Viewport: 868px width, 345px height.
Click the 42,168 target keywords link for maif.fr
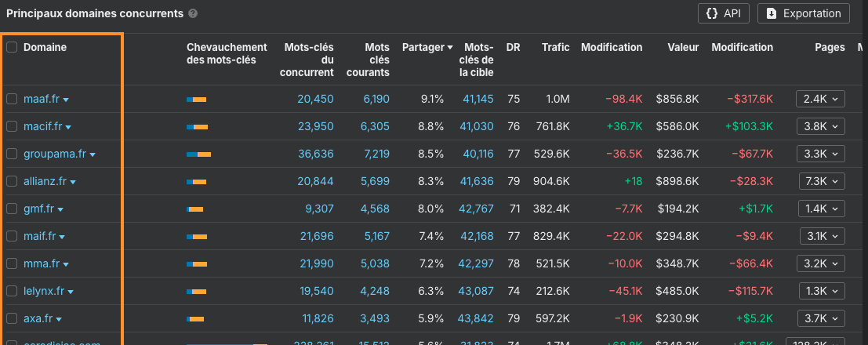(x=477, y=236)
